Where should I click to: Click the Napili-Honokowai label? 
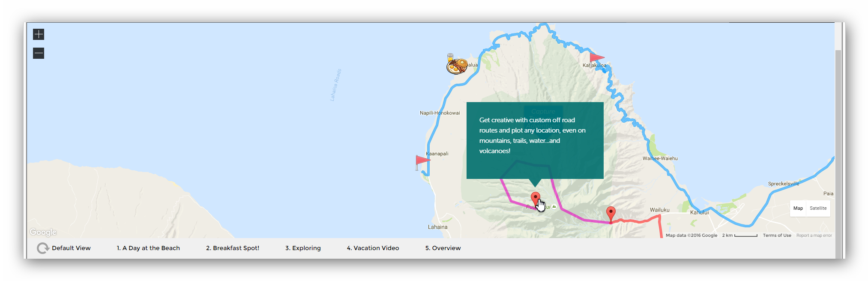click(x=440, y=113)
